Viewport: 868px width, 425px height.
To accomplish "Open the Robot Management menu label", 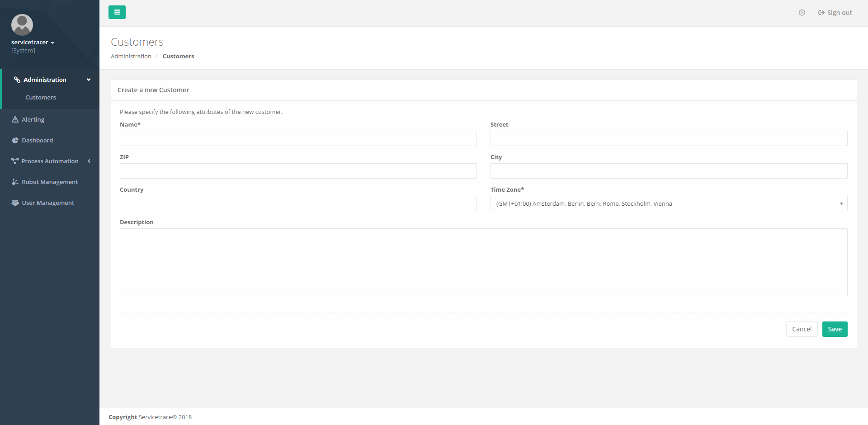I will coord(50,182).
